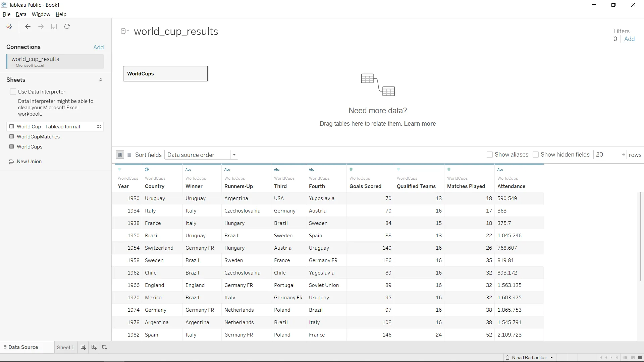Click New Union in the sheets list
Image resolution: width=644 pixels, height=362 pixels.
(x=29, y=162)
